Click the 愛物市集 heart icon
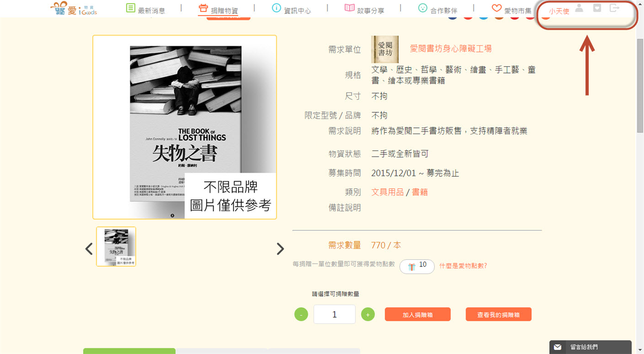Screen dimensions: 644x354 pos(497,8)
